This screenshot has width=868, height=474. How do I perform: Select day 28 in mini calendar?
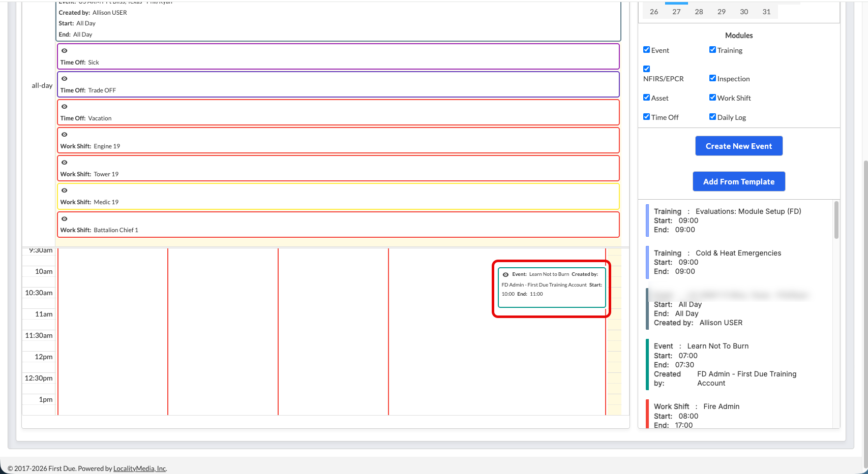[699, 12]
